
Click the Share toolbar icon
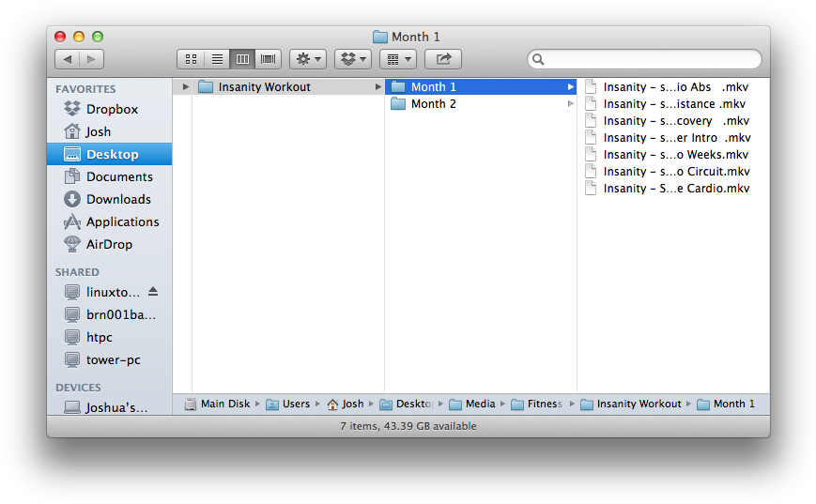coord(443,59)
